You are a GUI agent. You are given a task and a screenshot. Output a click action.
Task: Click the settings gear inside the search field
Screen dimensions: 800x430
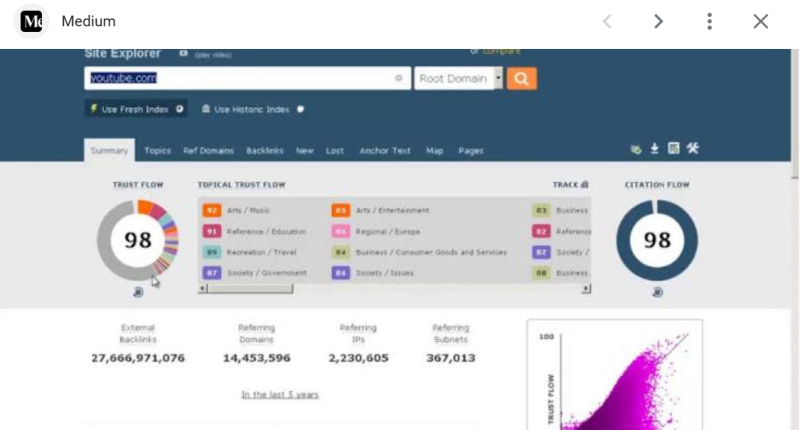pos(398,78)
